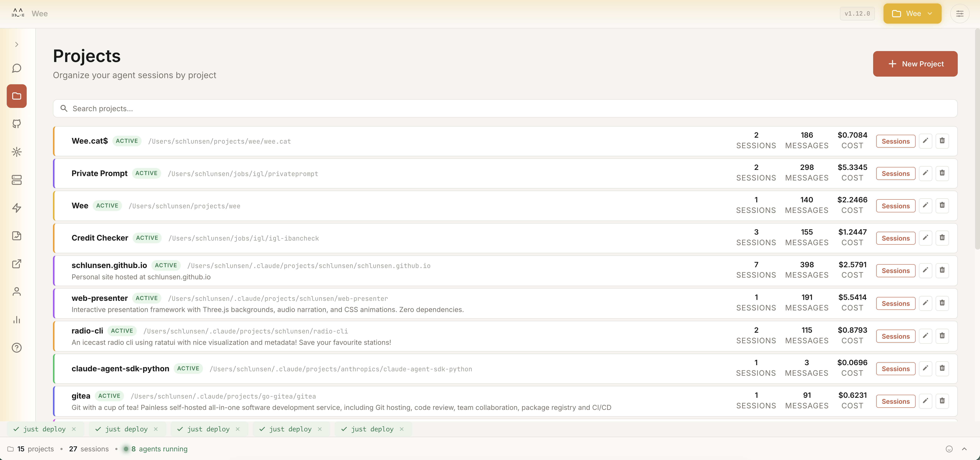This screenshot has width=980, height=460.
Task: Expand the bottom status bar chevron
Action: [964, 449]
